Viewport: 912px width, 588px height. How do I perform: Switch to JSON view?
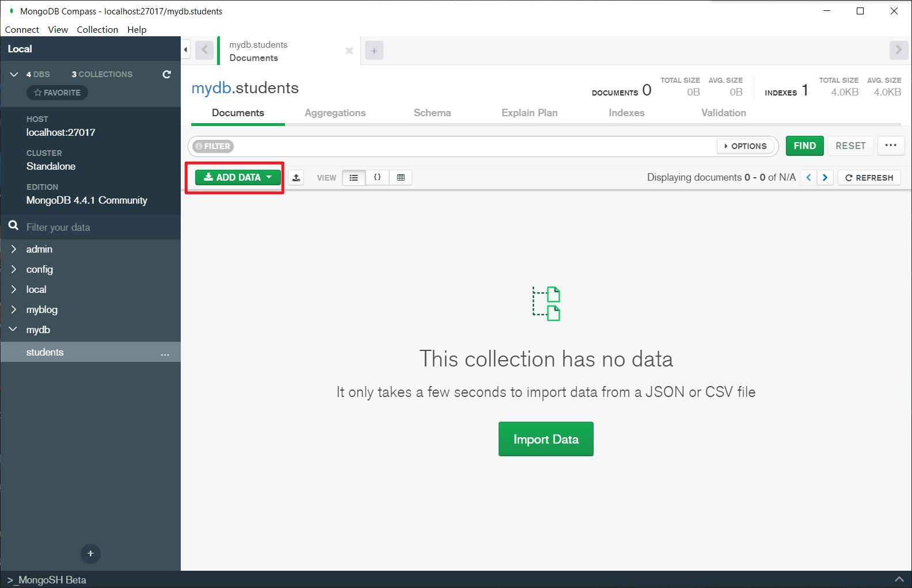coord(377,178)
